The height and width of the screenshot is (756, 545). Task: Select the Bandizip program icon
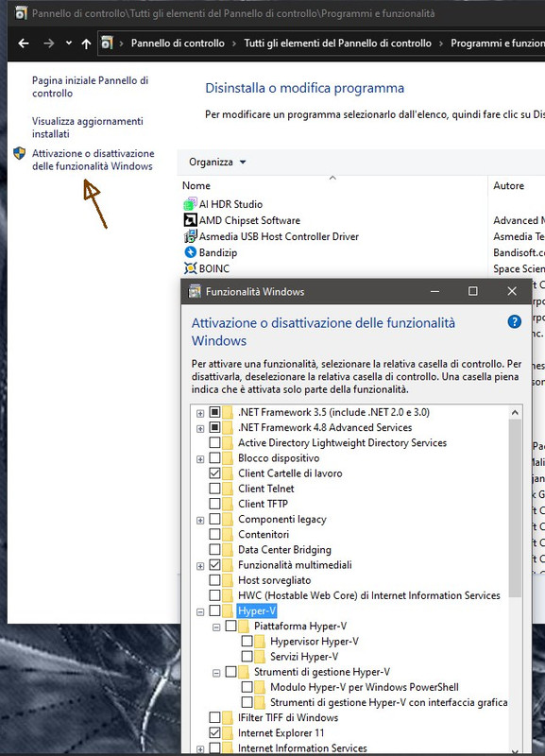(191, 252)
